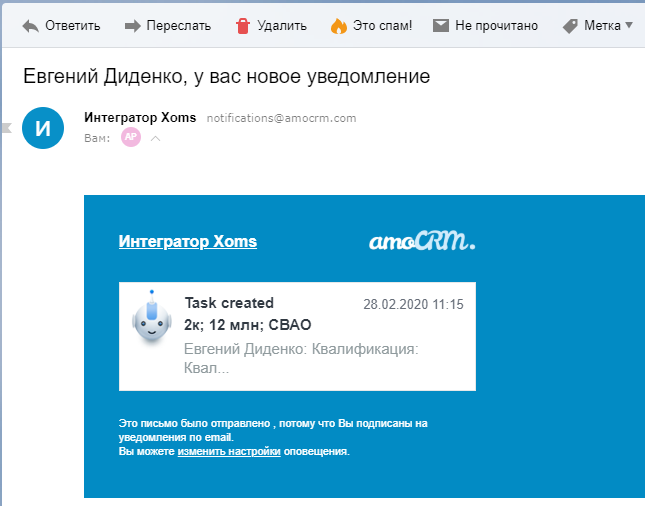The image size is (645, 506).
Task: Collapse the recipients list chevron
Action: point(155,138)
